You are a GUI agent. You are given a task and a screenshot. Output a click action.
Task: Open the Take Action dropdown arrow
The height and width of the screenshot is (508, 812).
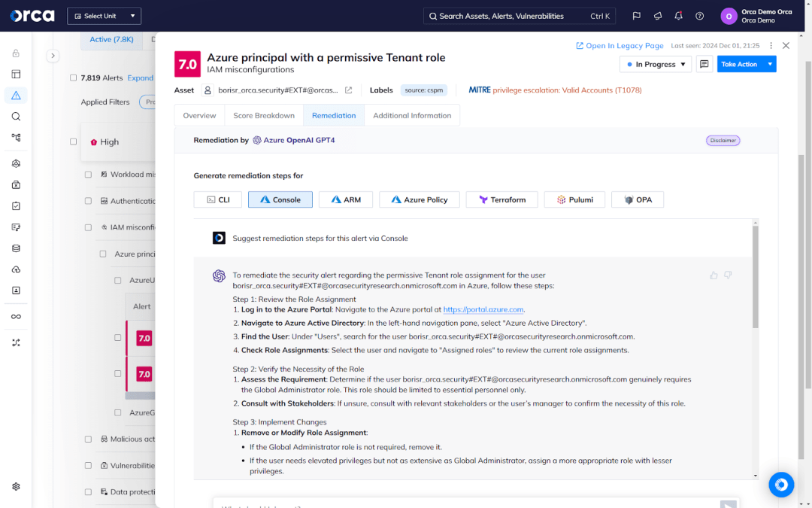tap(770, 64)
